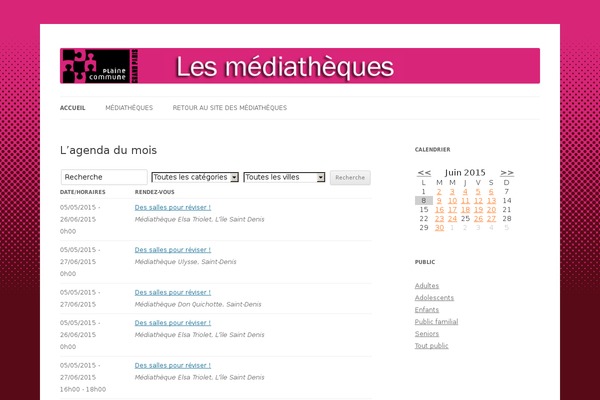The width and height of the screenshot is (600, 400).
Task: Select June 30 in the calendar
Action: [439, 228]
